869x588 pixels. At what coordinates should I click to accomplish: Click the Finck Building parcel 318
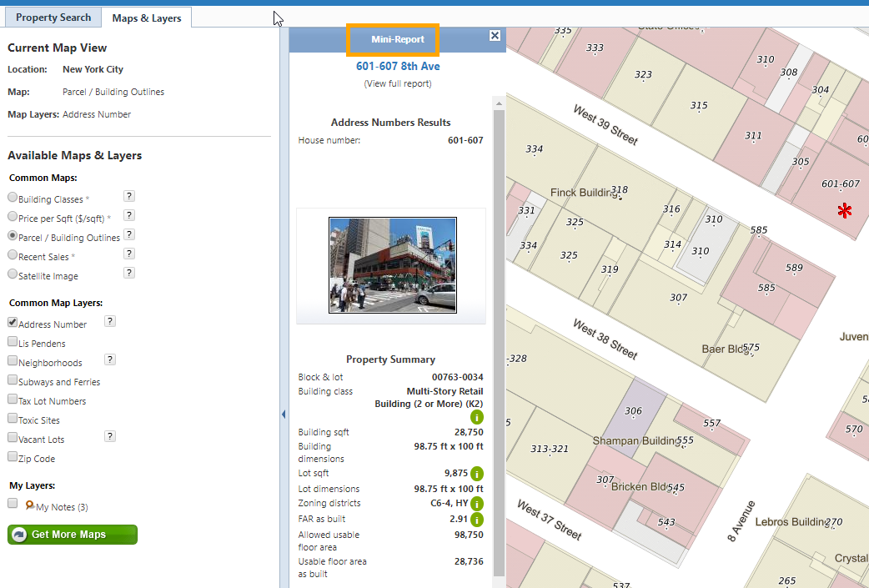click(x=620, y=190)
